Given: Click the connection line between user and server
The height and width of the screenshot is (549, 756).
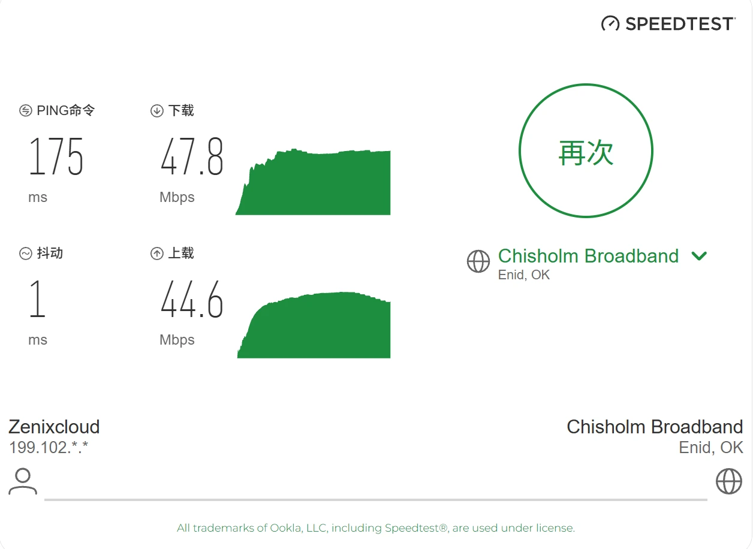Looking at the screenshot, I should click(376, 499).
